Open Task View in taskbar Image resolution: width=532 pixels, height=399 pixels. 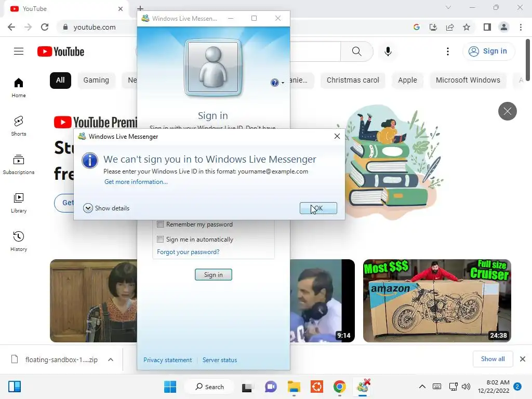(x=247, y=387)
